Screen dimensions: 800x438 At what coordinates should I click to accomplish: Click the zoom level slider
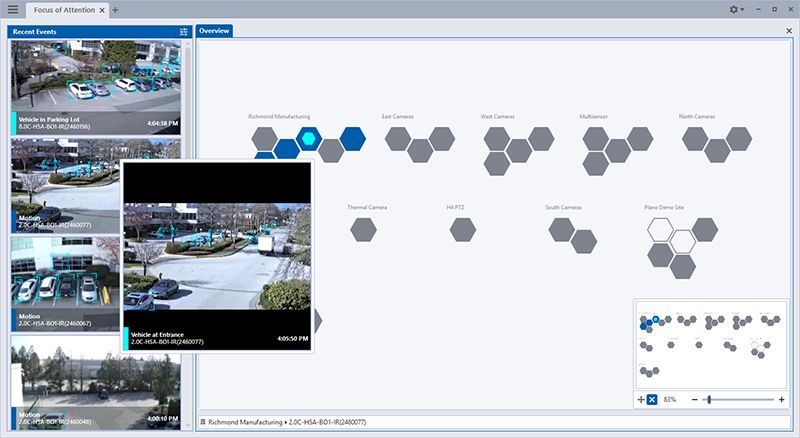coord(709,399)
